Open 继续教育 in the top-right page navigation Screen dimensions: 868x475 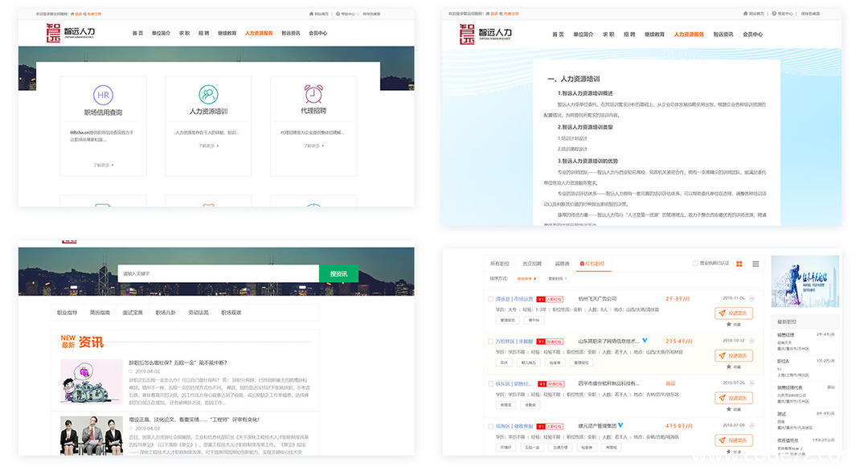click(654, 35)
